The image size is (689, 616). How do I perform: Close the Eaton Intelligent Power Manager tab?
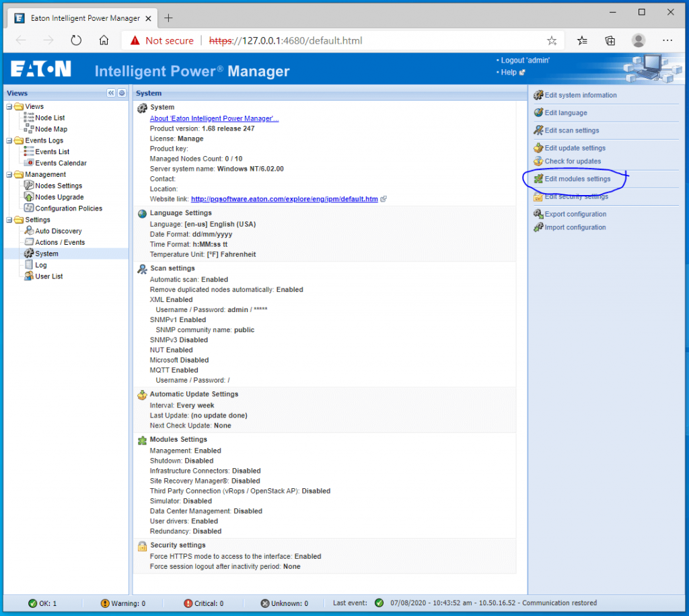pyautogui.click(x=149, y=18)
